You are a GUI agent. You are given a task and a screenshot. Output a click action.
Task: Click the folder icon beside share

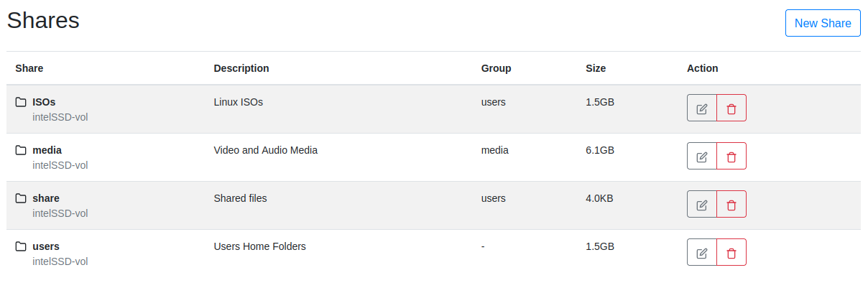tap(22, 198)
